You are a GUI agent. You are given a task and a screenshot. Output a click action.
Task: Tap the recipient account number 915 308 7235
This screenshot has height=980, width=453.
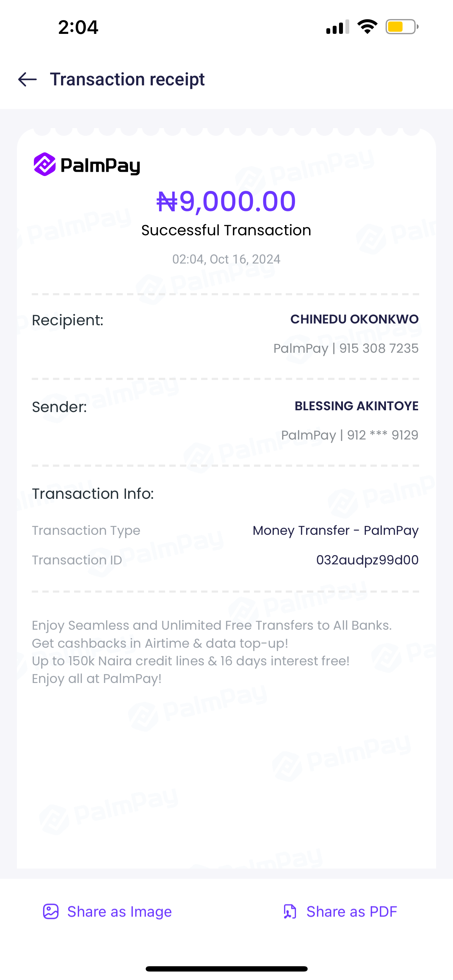[x=379, y=348]
